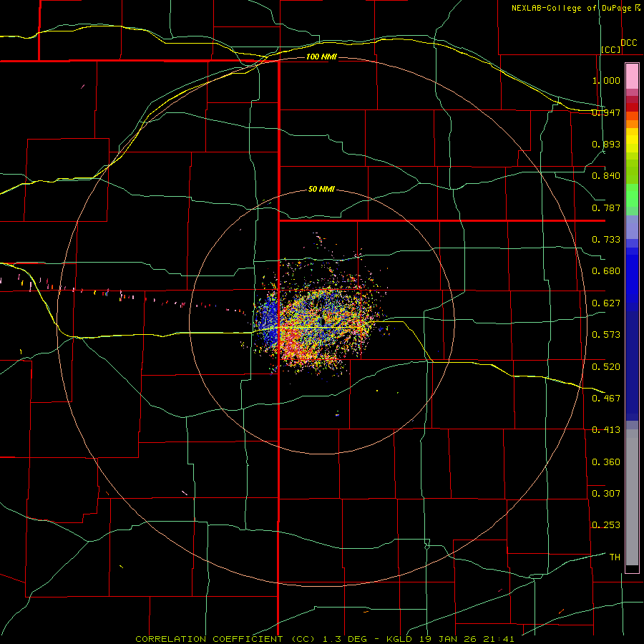644x644 pixels.
Task: Click the [CC] legend label
Action: (611, 49)
